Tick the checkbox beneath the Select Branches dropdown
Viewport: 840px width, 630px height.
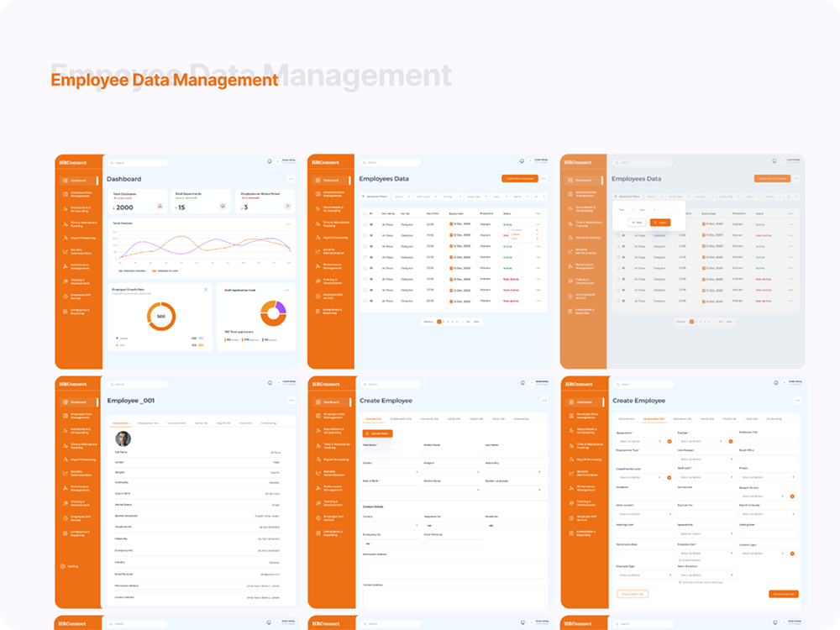[x=680, y=582]
